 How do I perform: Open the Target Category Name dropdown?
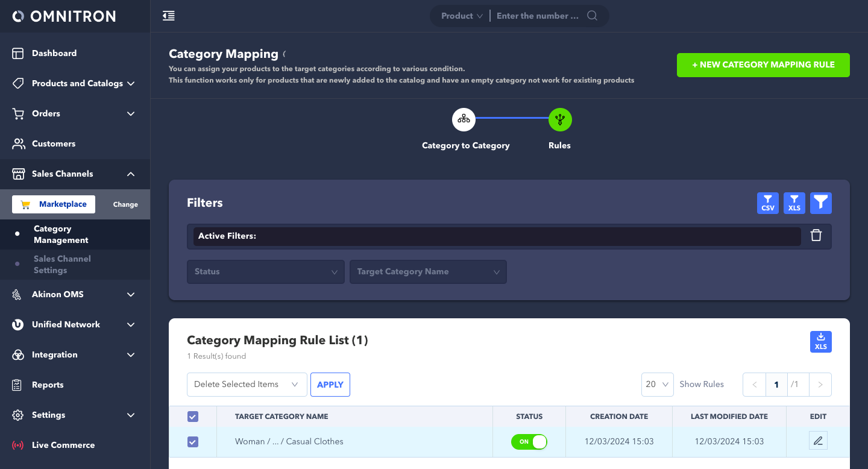point(428,272)
